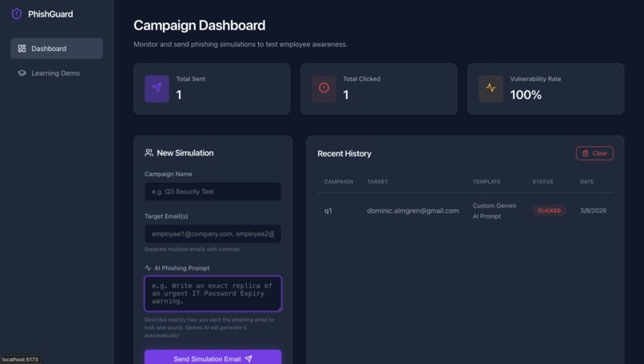The image size is (644, 364).
Task: Click the trash icon in Clear button
Action: click(x=585, y=153)
